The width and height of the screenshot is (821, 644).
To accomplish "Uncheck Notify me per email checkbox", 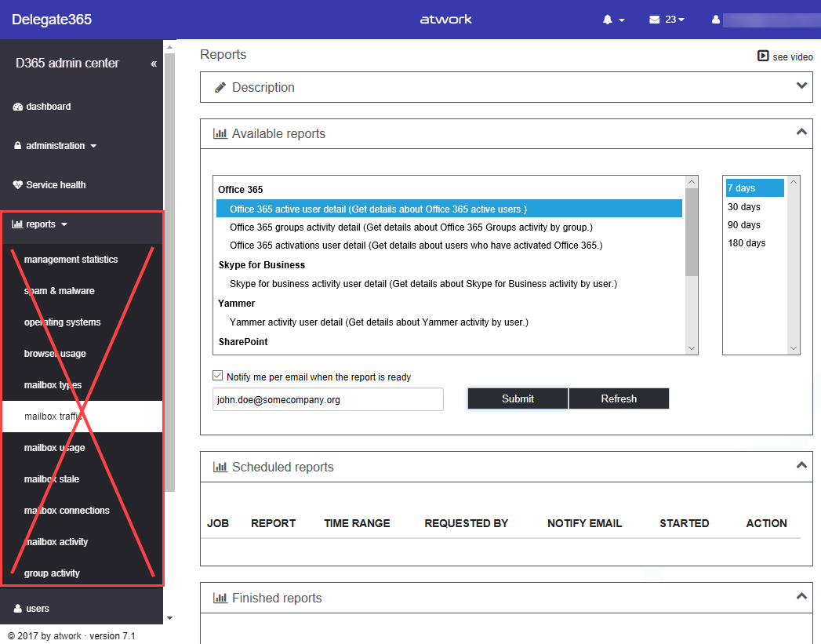I will 218,377.
